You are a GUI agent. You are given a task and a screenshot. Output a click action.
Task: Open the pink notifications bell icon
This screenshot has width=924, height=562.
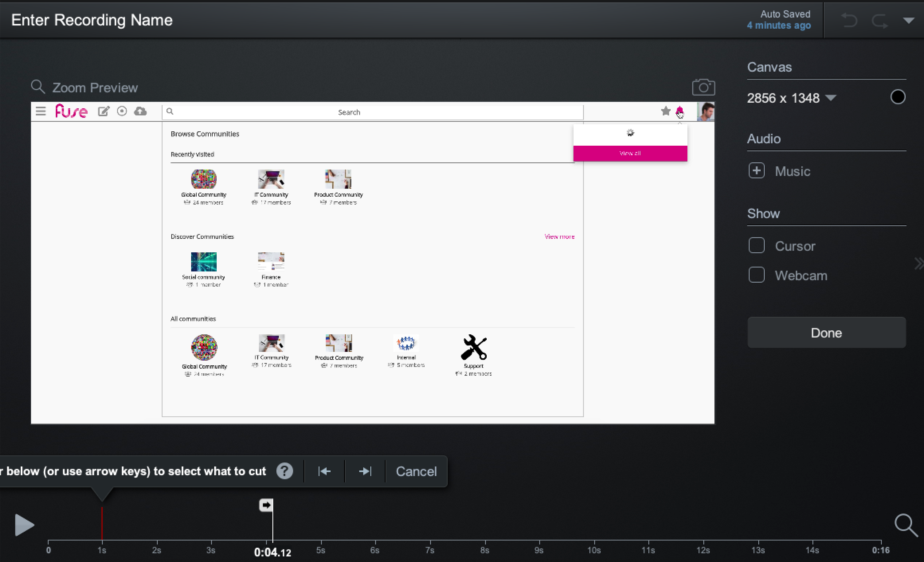680,111
